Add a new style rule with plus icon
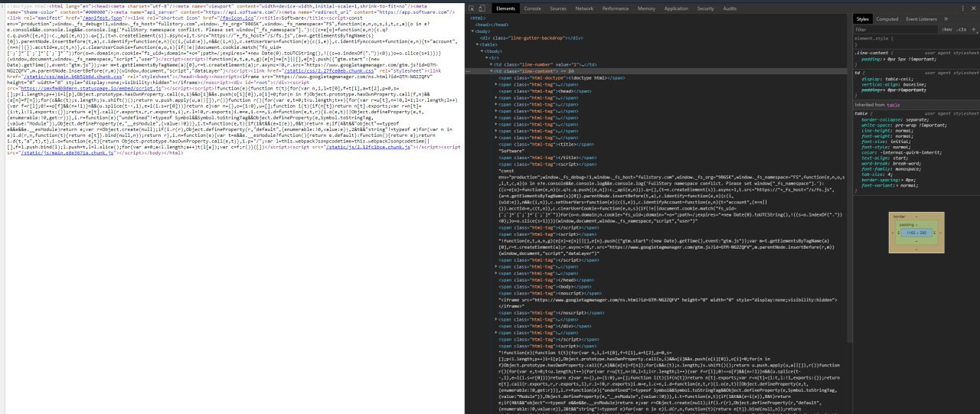Viewport: 980px width, 414px height. (973, 29)
